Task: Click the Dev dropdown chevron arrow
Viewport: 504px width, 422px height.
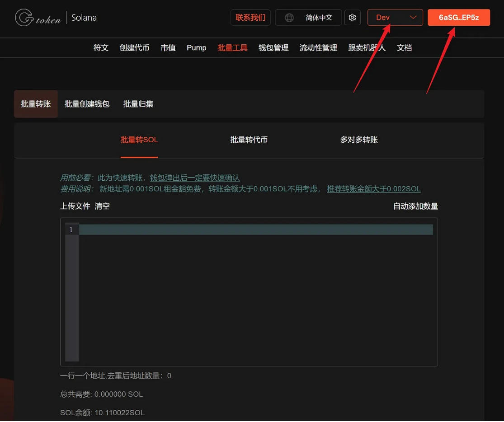Action: (x=413, y=17)
